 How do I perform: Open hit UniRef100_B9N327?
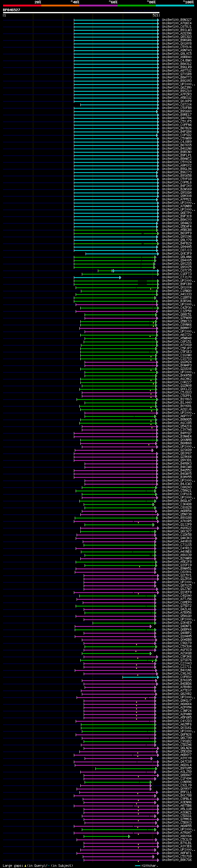pyautogui.click(x=177, y=20)
